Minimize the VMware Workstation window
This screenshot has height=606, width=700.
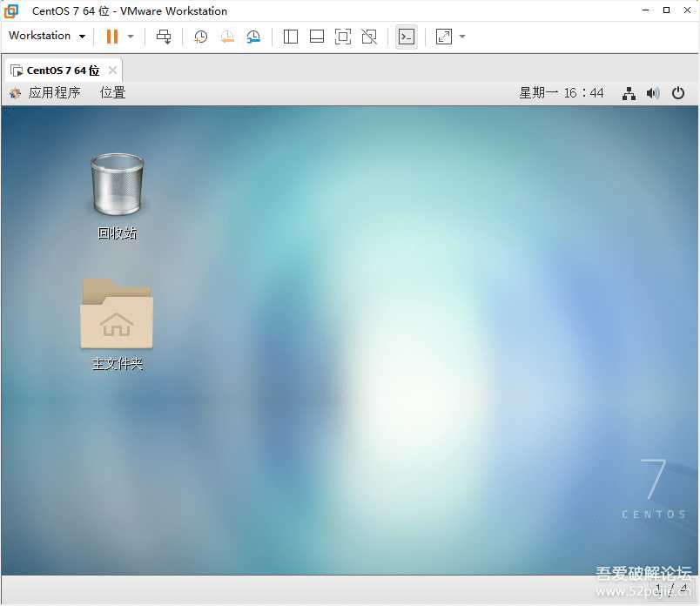coord(645,10)
